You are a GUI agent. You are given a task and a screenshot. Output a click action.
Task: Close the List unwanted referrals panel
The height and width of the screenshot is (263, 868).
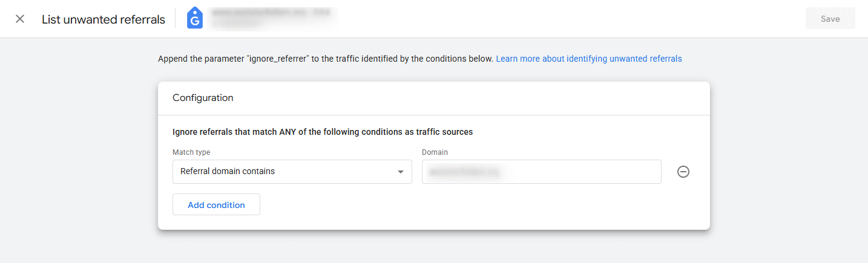20,19
